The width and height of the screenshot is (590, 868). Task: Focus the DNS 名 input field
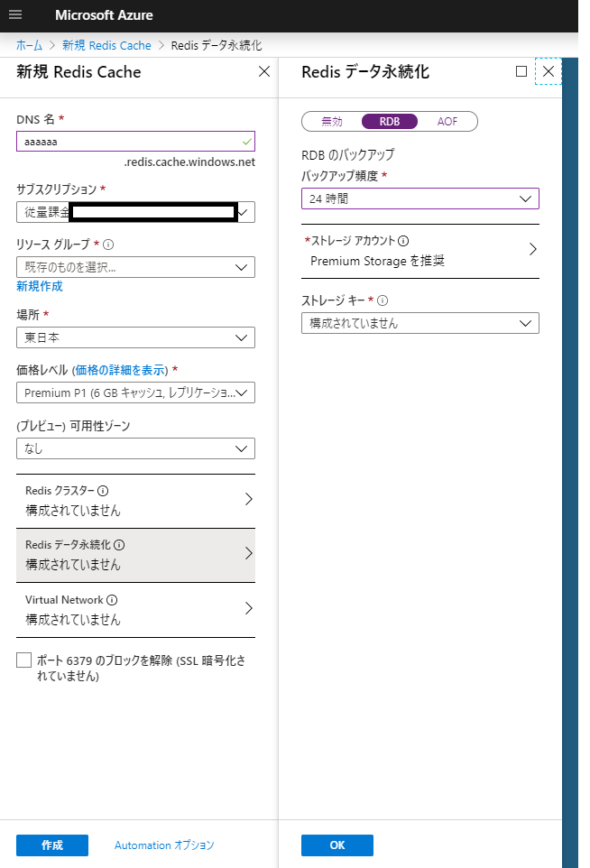pyautogui.click(x=135, y=142)
